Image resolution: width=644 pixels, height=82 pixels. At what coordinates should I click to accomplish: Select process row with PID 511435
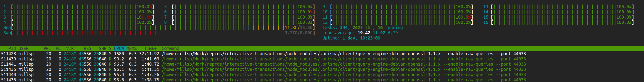pyautogui.click(x=322, y=69)
